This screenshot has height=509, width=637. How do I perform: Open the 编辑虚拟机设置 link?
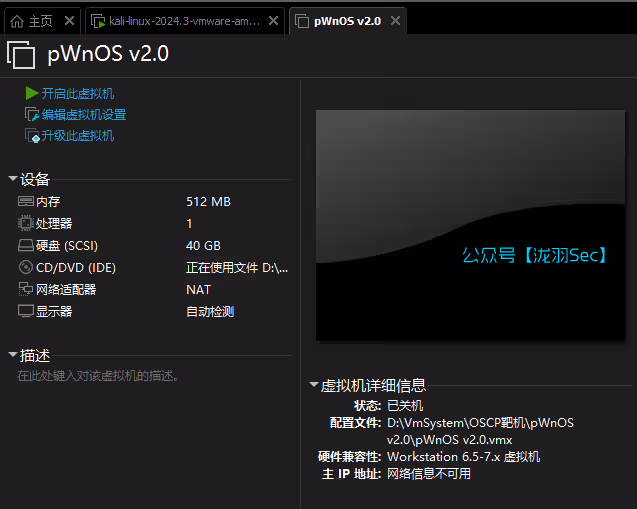(x=84, y=115)
